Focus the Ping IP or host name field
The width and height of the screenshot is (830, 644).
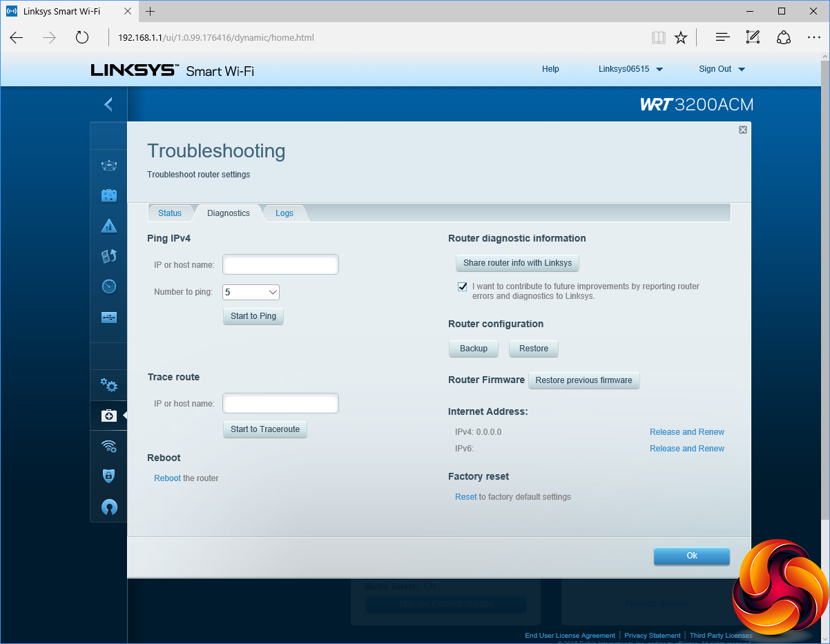point(280,264)
